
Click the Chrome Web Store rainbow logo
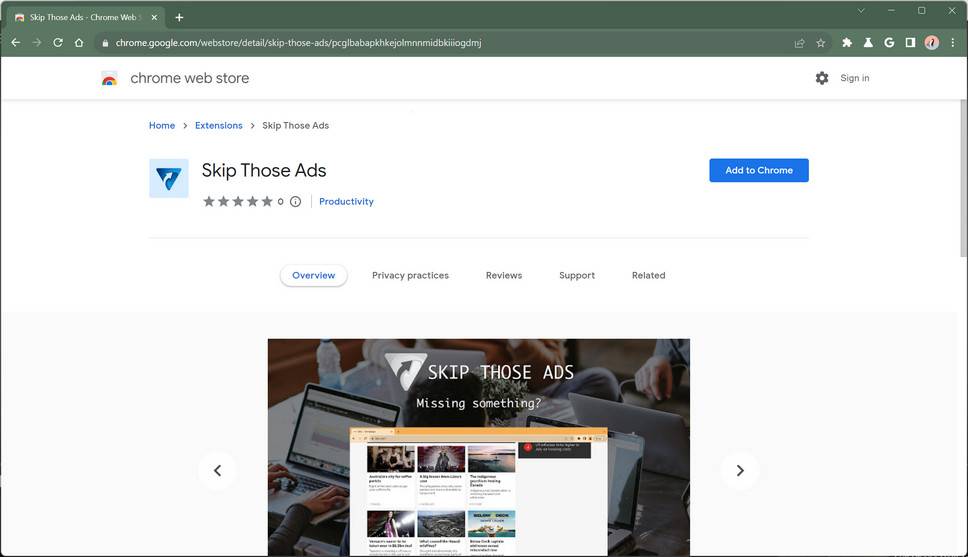(x=109, y=78)
